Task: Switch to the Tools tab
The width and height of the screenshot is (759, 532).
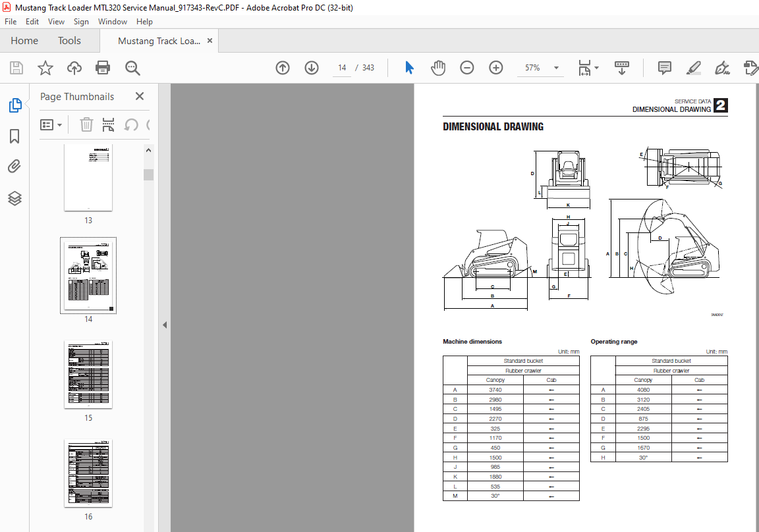Action: pos(69,41)
